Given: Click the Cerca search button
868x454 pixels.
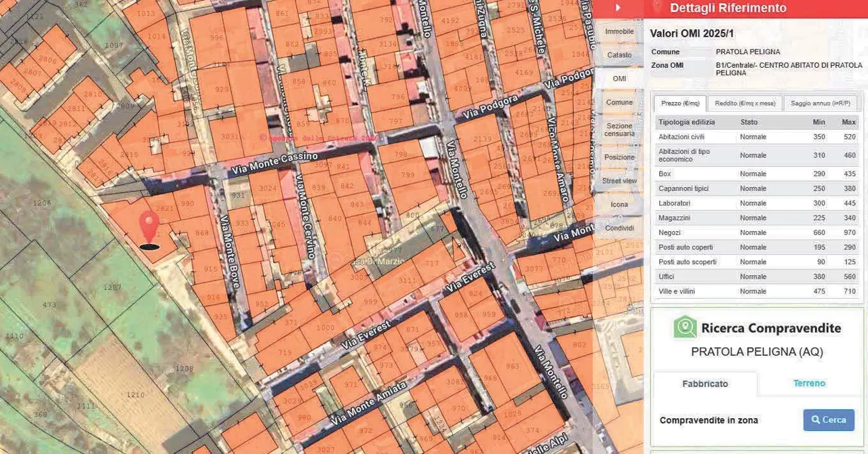Looking at the screenshot, I should click(829, 420).
